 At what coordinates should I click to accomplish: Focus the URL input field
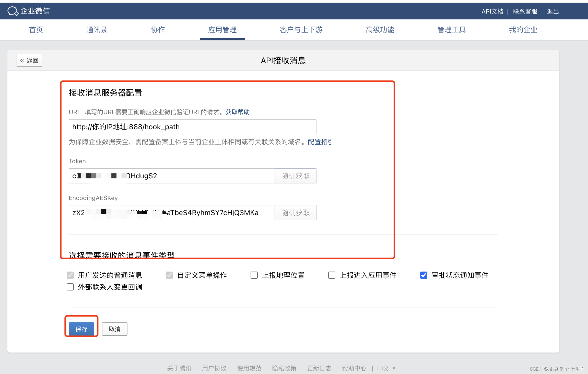[192, 127]
